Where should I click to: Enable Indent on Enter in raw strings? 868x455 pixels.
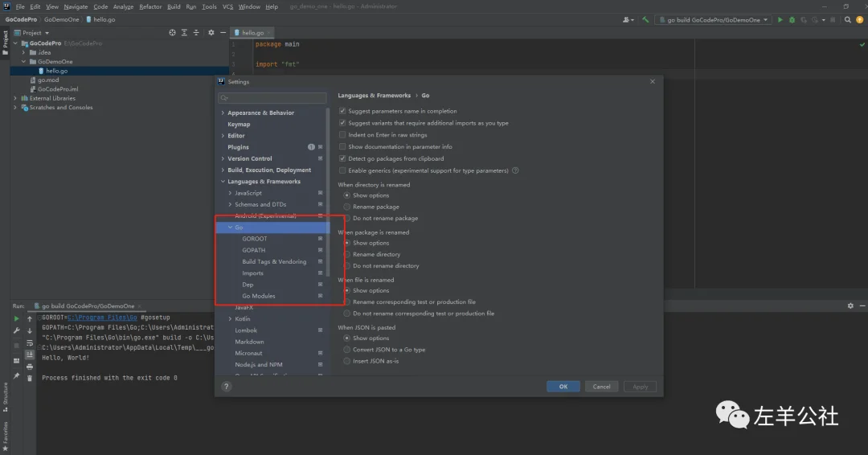pyautogui.click(x=342, y=134)
